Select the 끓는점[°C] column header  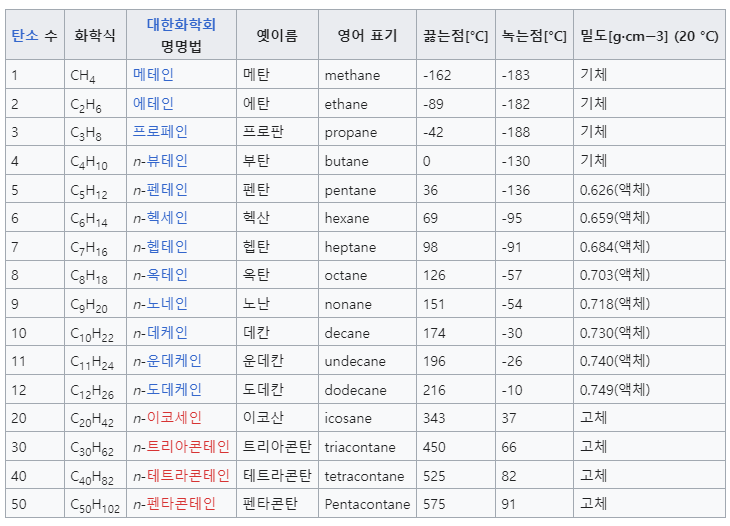click(x=455, y=35)
